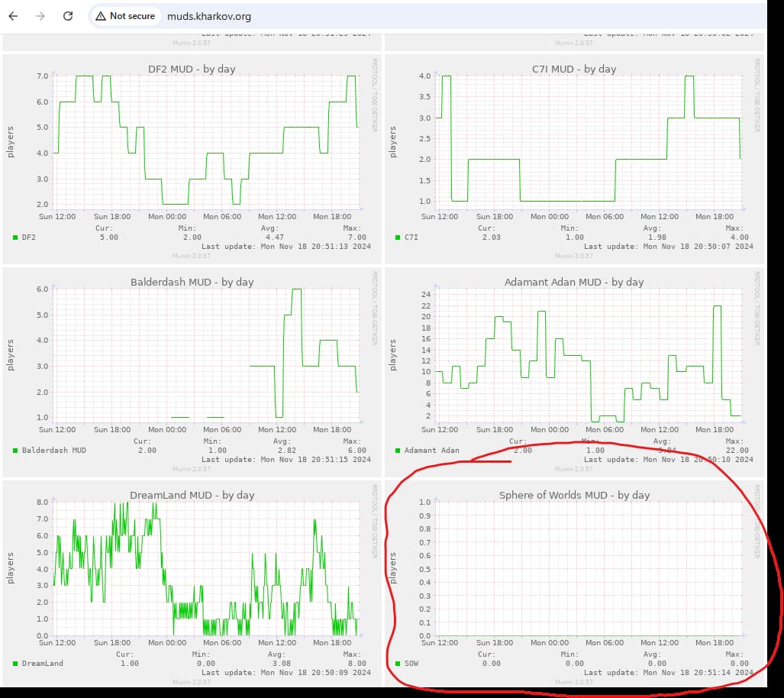Click the "Sphere of Worlds MUD - by day" title
The height and width of the screenshot is (698, 784).
pyautogui.click(x=575, y=496)
